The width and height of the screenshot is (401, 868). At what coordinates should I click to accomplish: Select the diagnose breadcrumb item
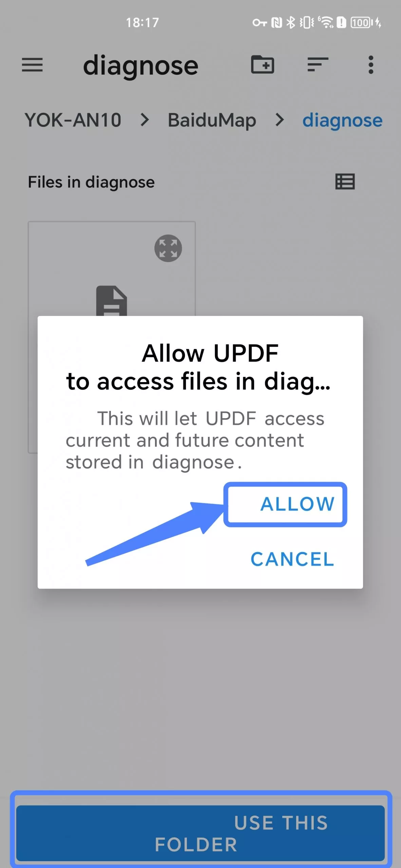point(342,121)
